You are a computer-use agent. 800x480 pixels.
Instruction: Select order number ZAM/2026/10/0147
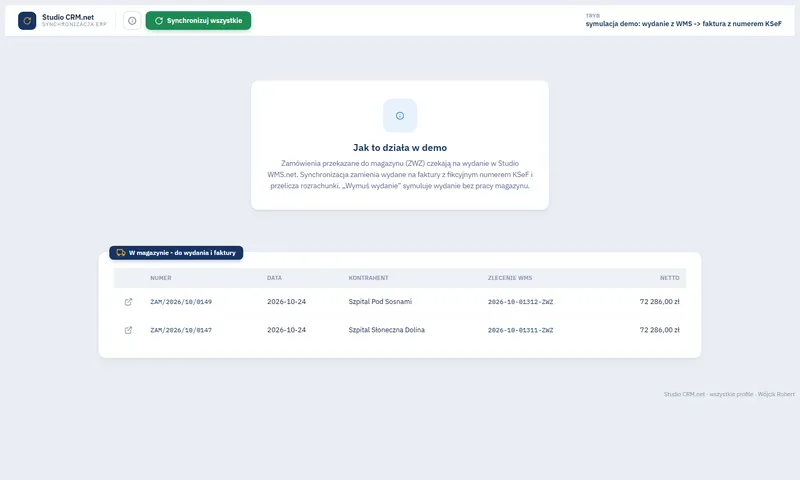tap(181, 330)
